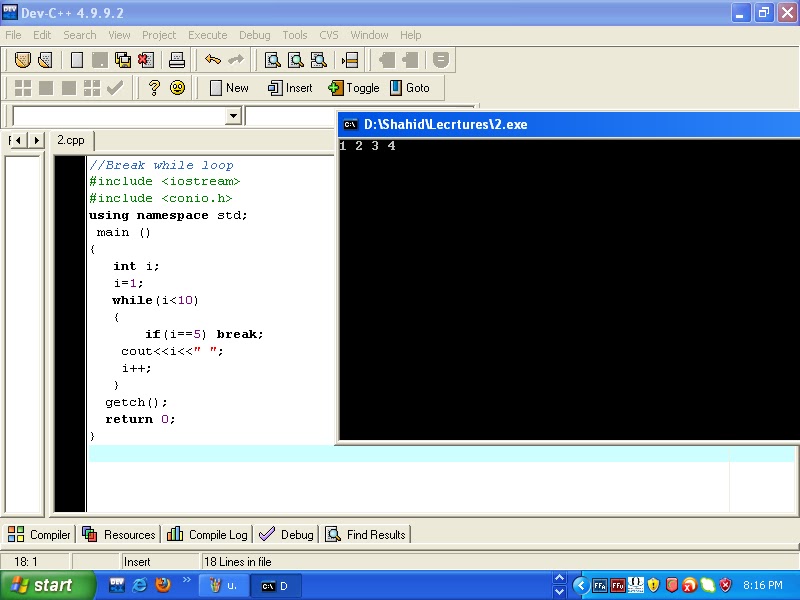The image size is (800, 600).
Task: Open Firefox from the quick launch bar
Action: click(163, 586)
